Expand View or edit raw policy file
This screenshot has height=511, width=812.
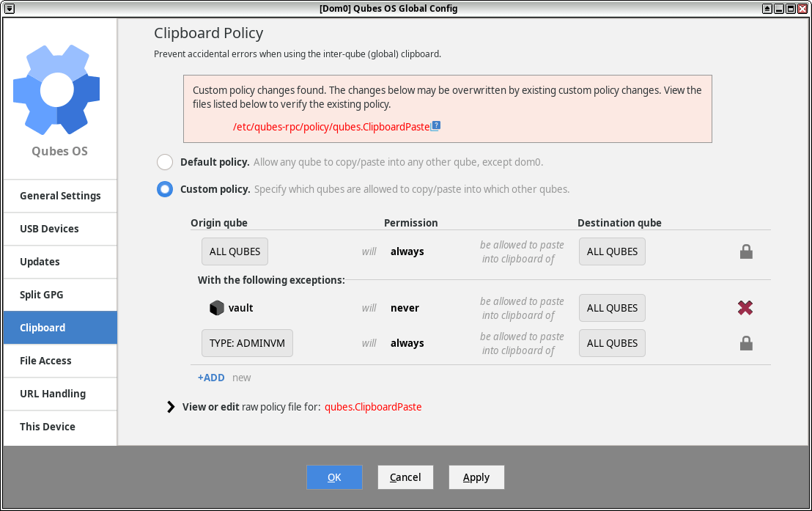pyautogui.click(x=170, y=406)
